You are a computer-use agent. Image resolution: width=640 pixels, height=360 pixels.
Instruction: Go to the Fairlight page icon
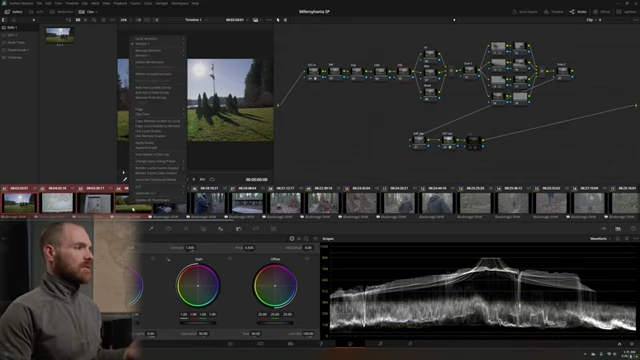380,344
